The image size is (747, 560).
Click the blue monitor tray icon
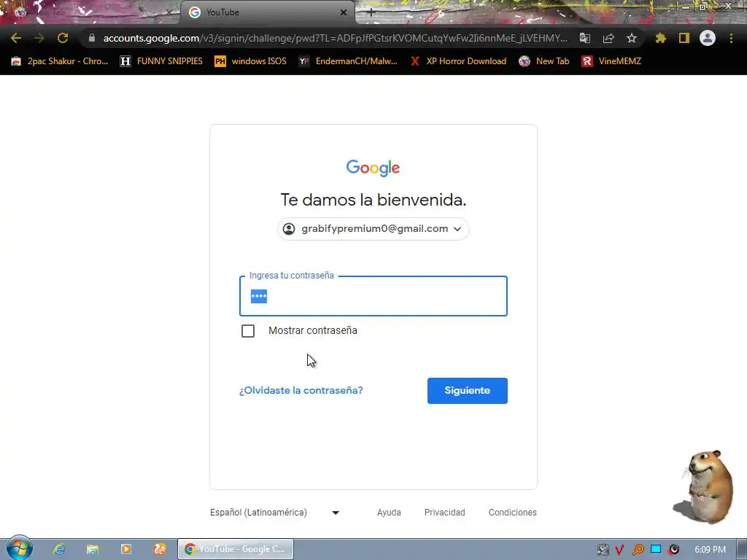click(656, 550)
